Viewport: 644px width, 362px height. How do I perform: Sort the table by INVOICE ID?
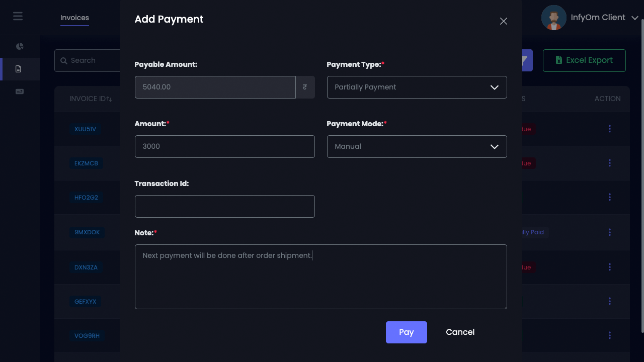click(91, 99)
